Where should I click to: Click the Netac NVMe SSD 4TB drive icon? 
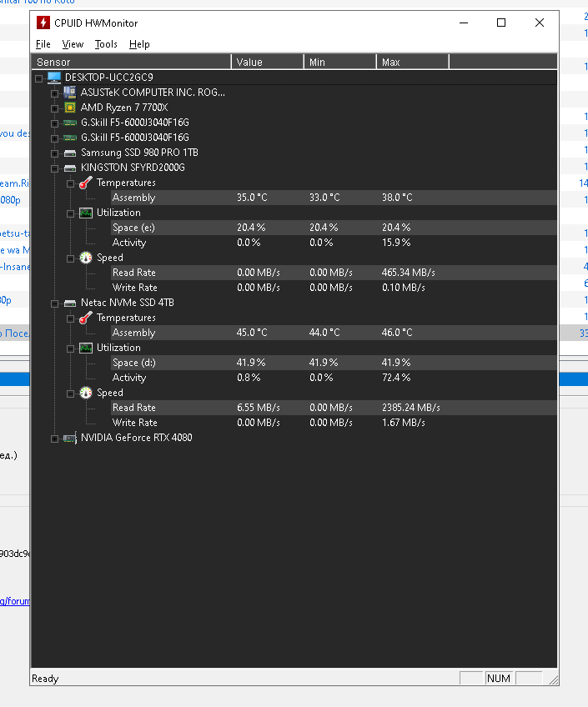pyautogui.click(x=70, y=303)
